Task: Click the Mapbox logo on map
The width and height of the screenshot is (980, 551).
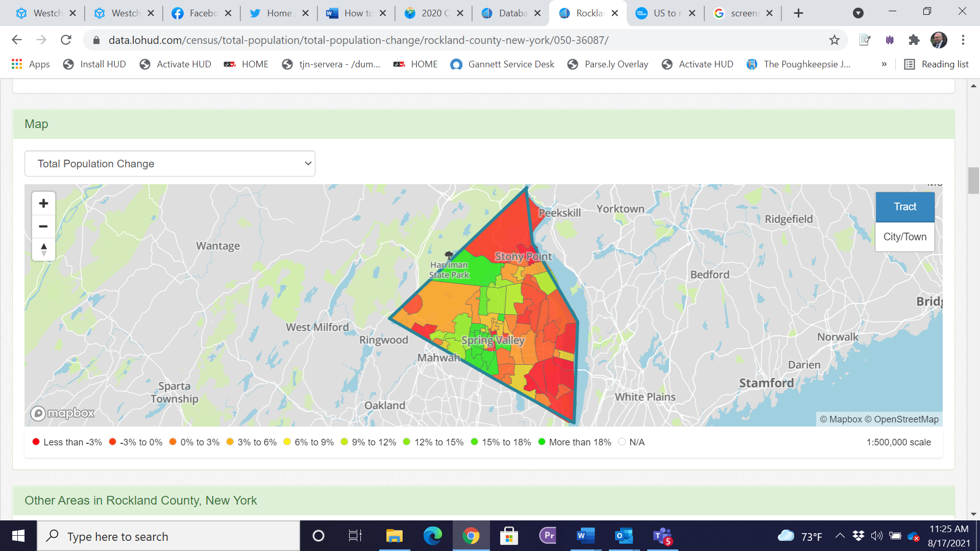Action: [x=62, y=413]
